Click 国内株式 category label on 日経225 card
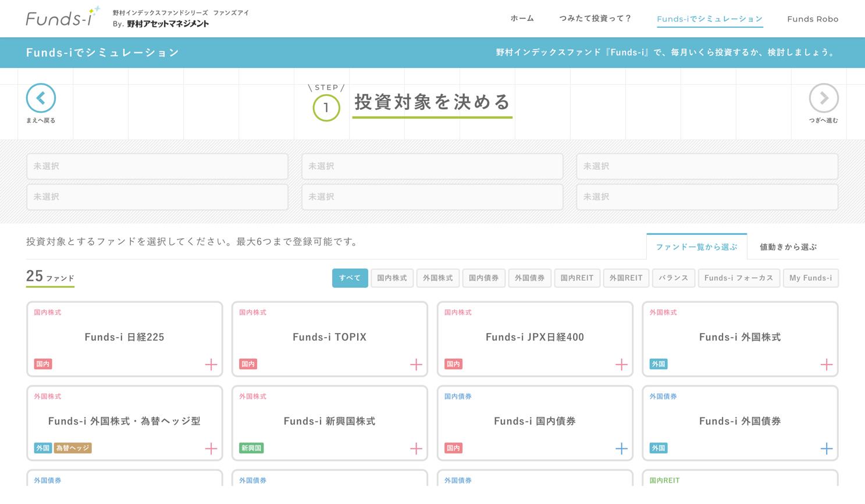 47,312
